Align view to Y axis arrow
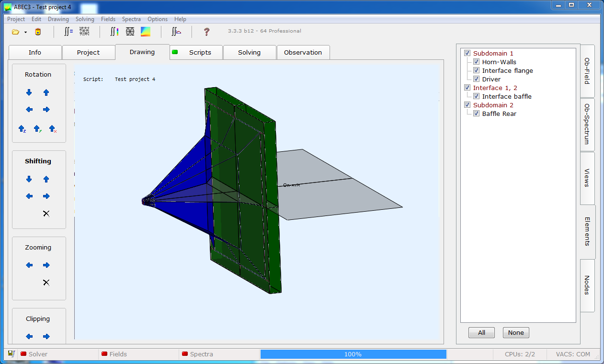604x364 pixels. coord(37,129)
